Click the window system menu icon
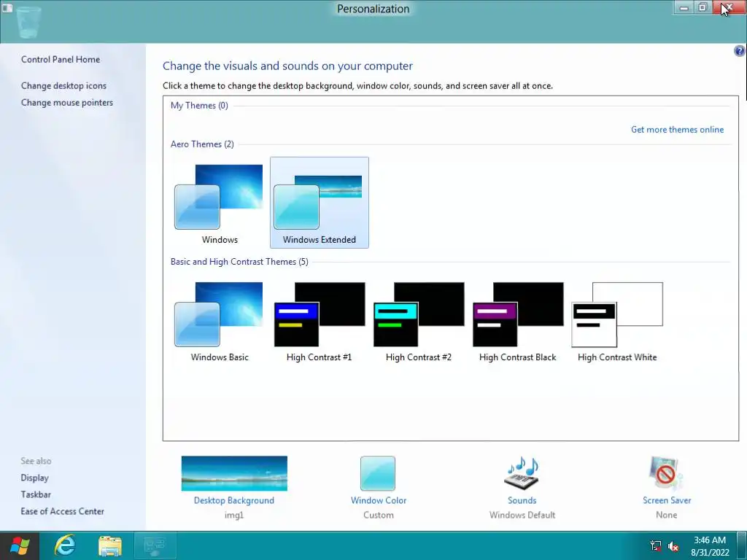This screenshot has height=560, width=747. [7, 7]
